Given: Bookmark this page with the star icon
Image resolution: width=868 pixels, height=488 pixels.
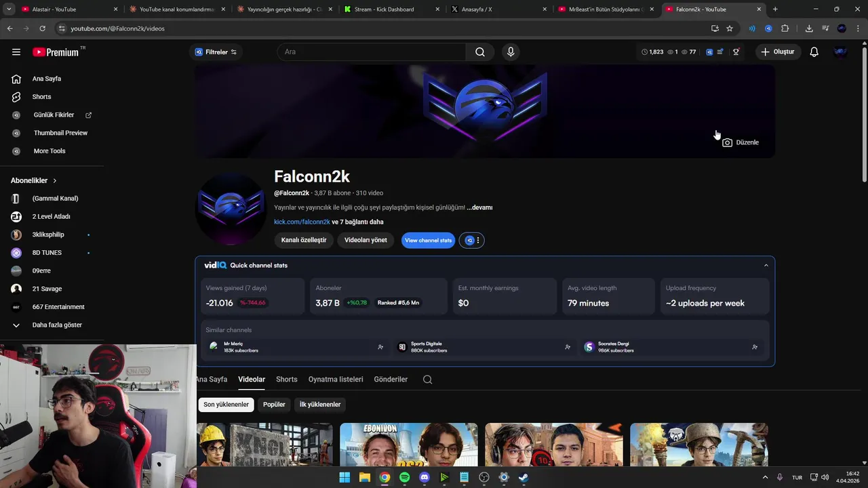Looking at the screenshot, I should [730, 28].
